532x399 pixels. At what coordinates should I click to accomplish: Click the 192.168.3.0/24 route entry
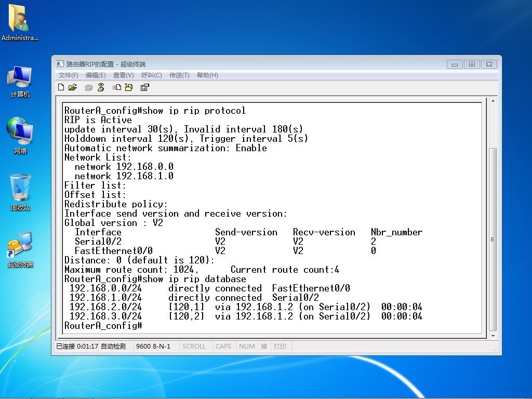pos(246,316)
